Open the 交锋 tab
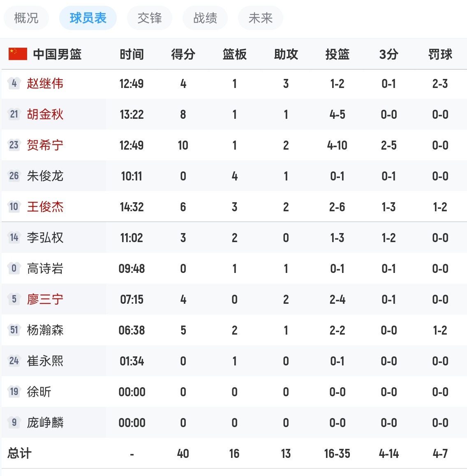 [x=149, y=18]
